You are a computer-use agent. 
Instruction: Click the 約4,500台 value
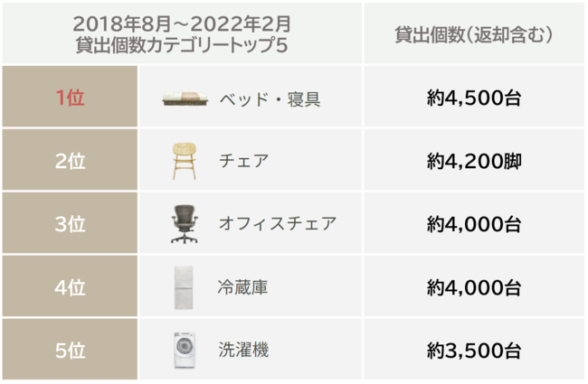[x=475, y=98]
